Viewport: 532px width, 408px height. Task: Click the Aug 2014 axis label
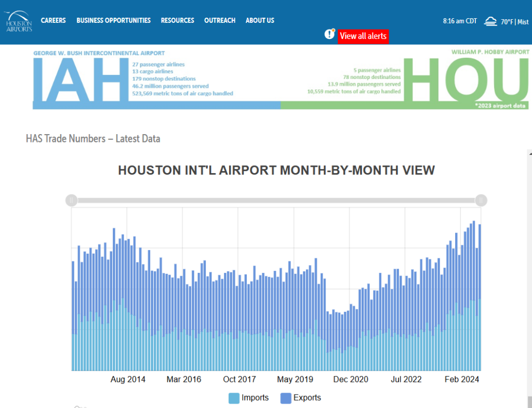click(x=128, y=379)
